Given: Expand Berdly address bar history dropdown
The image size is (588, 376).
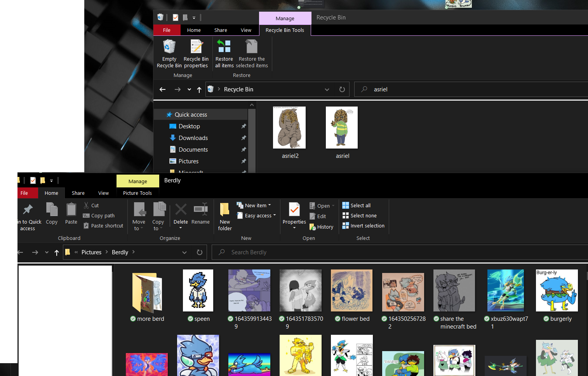Looking at the screenshot, I should pyautogui.click(x=184, y=252).
